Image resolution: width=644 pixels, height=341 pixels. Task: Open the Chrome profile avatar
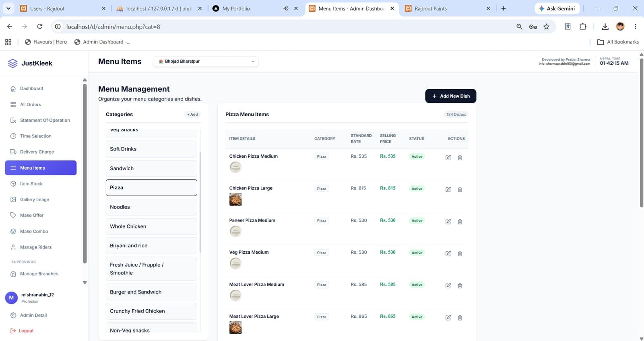click(x=620, y=27)
